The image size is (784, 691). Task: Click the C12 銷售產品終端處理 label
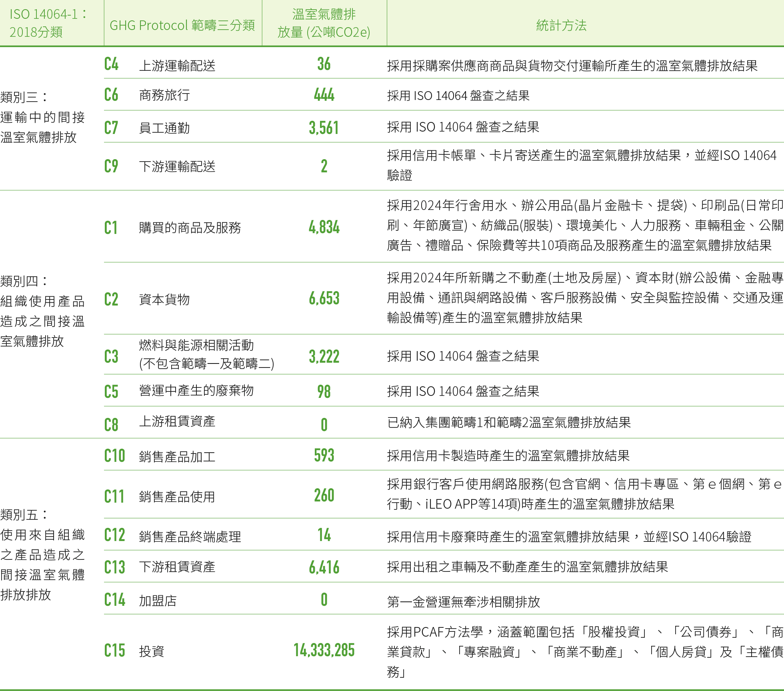(x=190, y=536)
